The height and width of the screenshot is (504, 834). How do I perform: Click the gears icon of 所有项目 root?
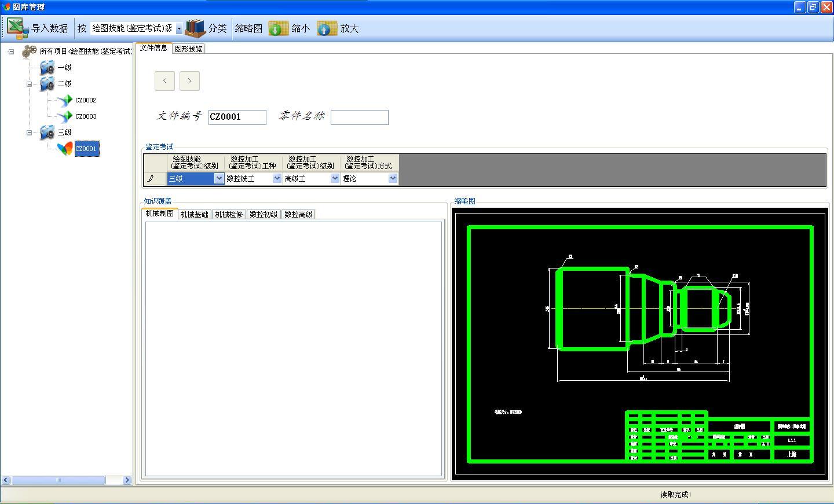pyautogui.click(x=29, y=51)
